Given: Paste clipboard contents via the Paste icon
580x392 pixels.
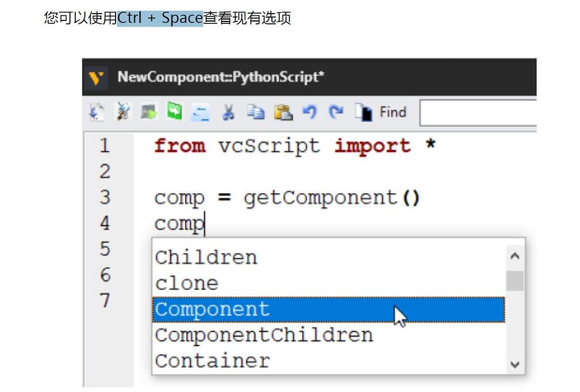Looking at the screenshot, I should click(283, 112).
